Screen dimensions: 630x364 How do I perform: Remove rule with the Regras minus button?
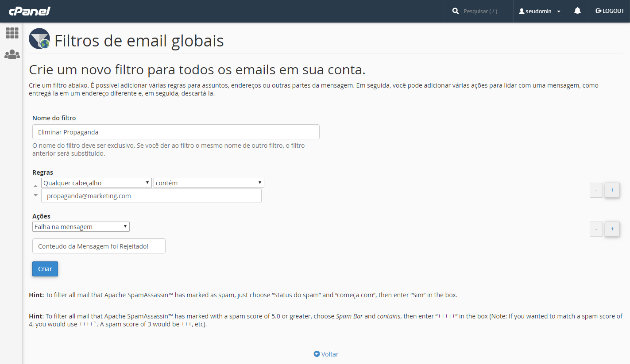(596, 190)
